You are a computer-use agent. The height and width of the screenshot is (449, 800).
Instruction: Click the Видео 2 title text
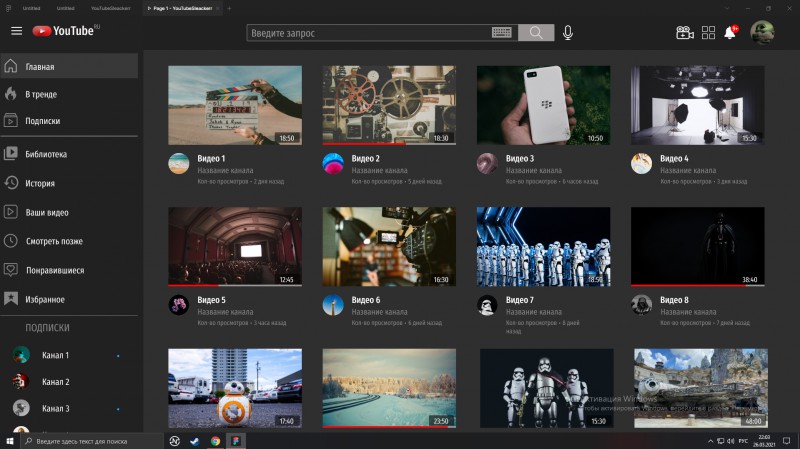coord(365,159)
